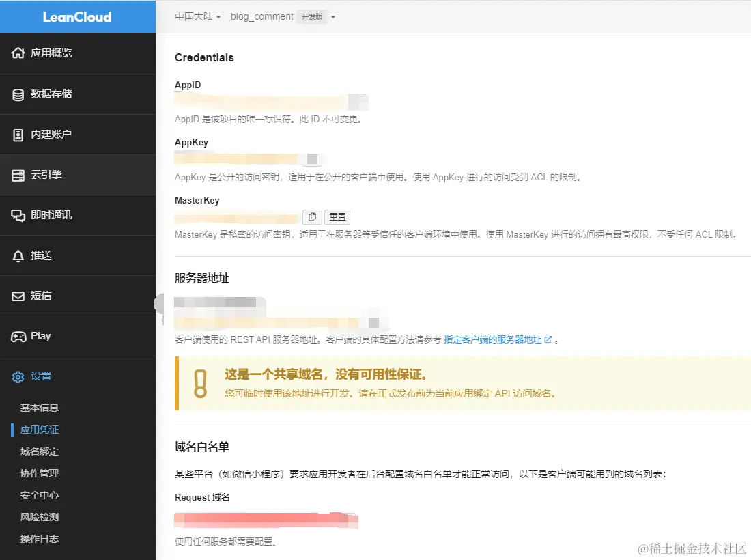Select 协作管理 under settings
Image resolution: width=751 pixels, height=560 pixels.
(x=40, y=473)
